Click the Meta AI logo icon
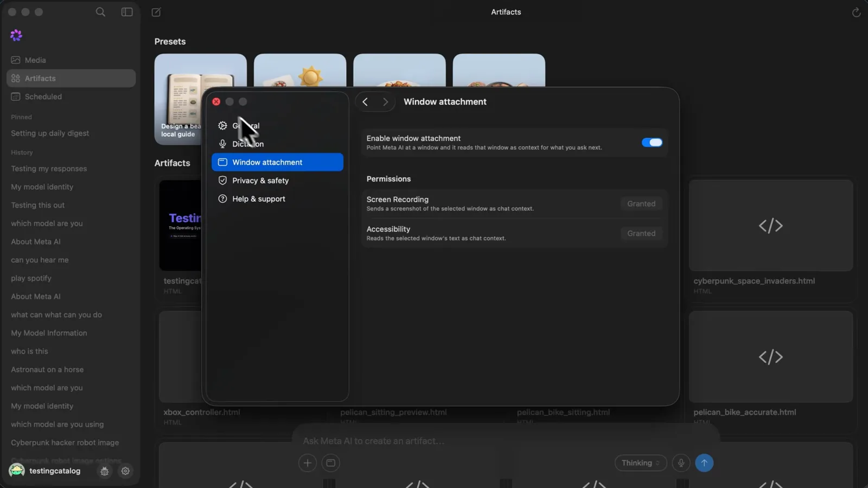868x488 pixels. (x=16, y=35)
